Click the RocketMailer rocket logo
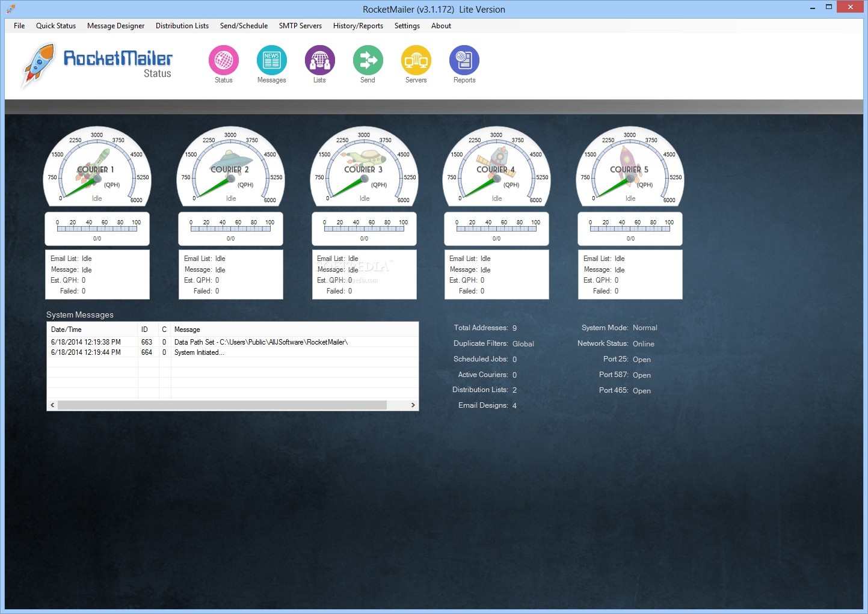 [37, 65]
